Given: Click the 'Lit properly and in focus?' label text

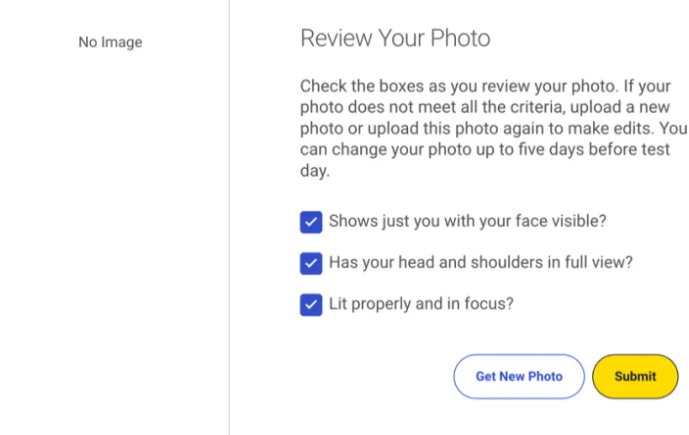Looking at the screenshot, I should [420, 303].
